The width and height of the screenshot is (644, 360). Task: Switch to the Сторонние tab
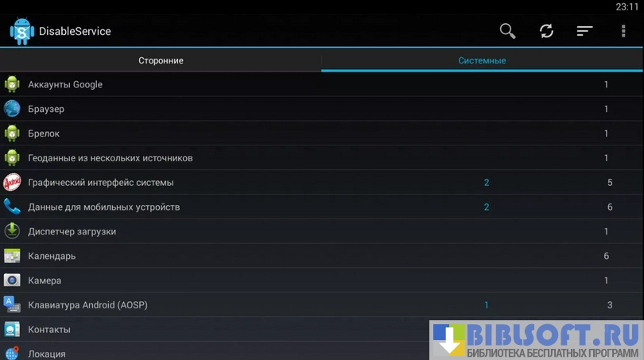[x=161, y=60]
